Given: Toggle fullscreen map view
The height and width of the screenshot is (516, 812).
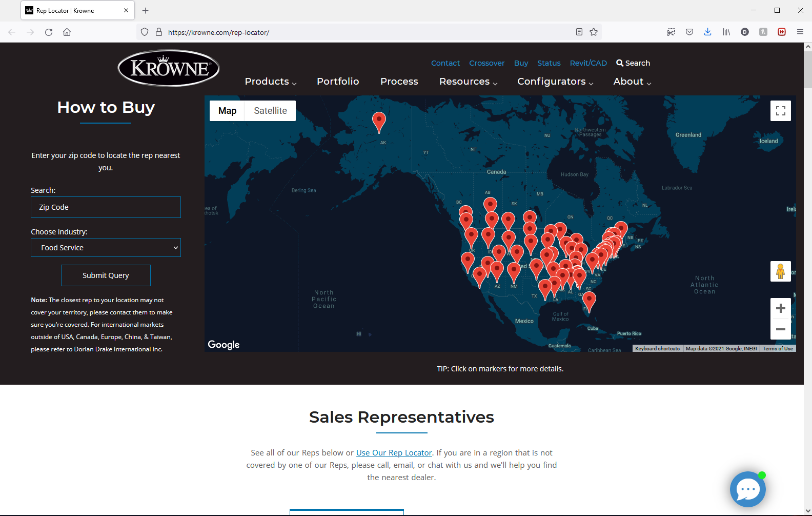Looking at the screenshot, I should (781, 111).
